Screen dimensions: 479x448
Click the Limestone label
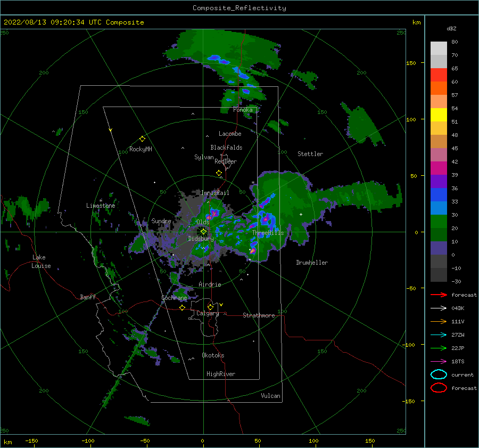101,206
